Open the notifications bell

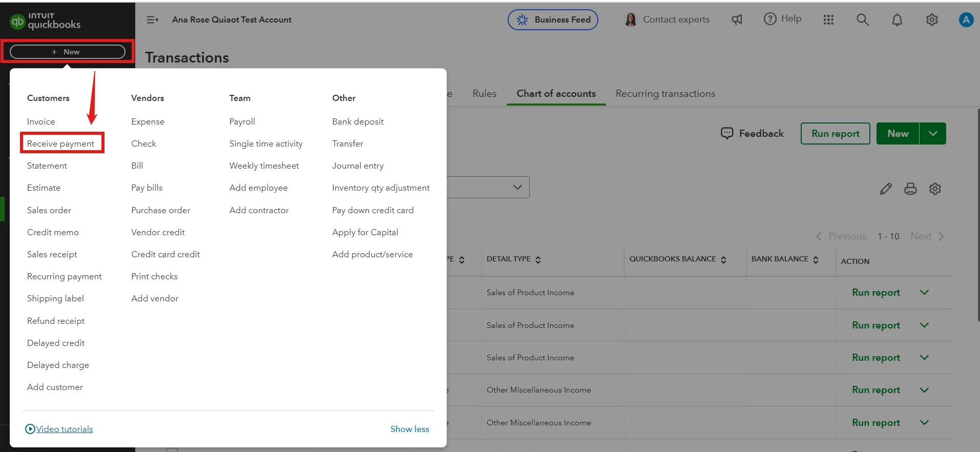[897, 19]
